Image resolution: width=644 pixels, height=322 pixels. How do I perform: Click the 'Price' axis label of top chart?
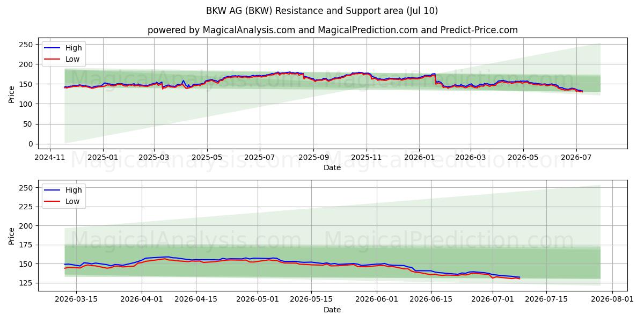coord(12,93)
